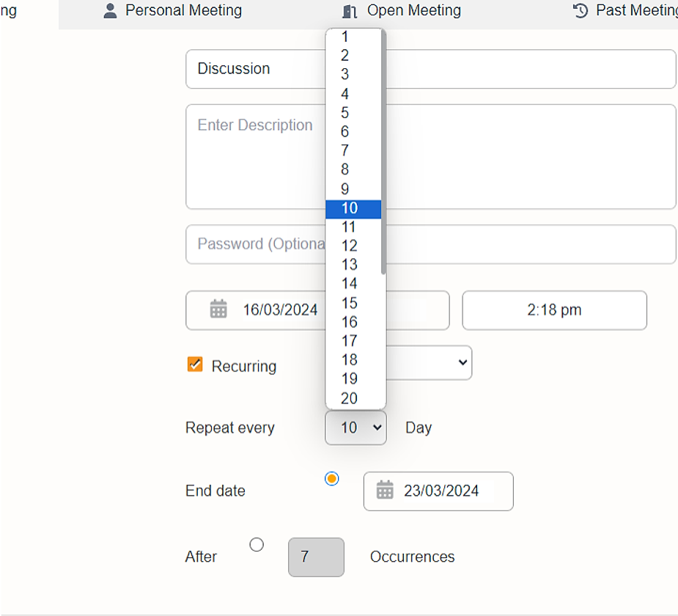Pick 17 in the repeat dropdown list
The image size is (678, 616).
(353, 341)
